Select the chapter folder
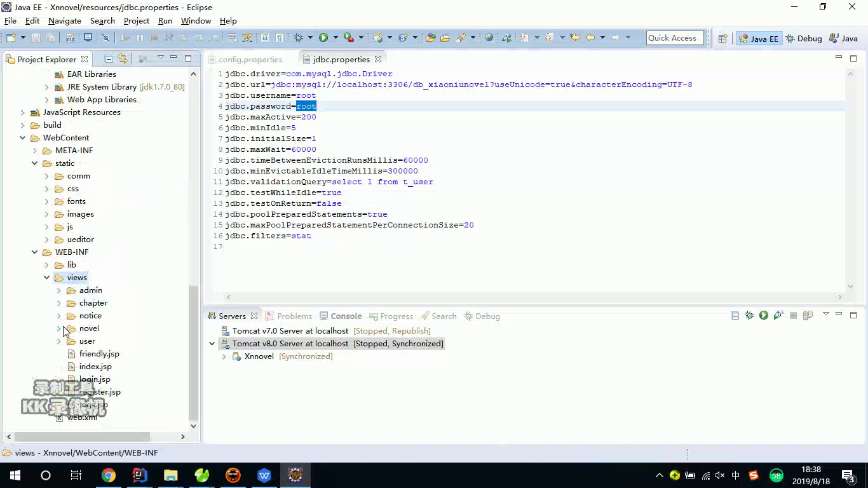868x488 pixels. click(x=93, y=303)
